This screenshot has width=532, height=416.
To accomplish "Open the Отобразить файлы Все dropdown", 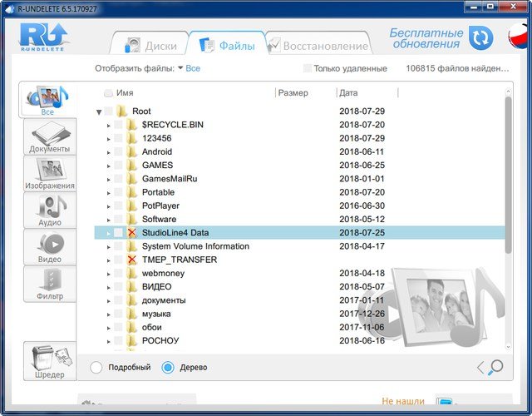I will [x=190, y=68].
